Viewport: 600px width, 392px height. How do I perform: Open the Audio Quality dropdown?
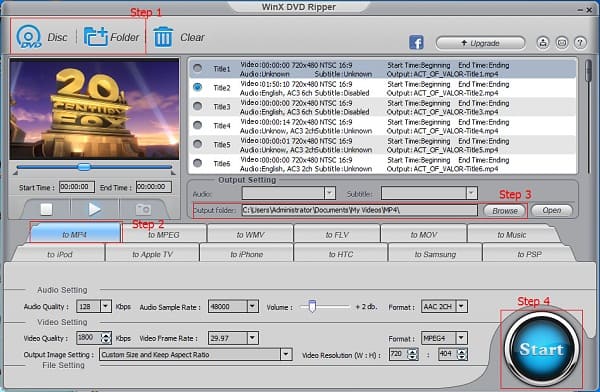click(x=106, y=306)
